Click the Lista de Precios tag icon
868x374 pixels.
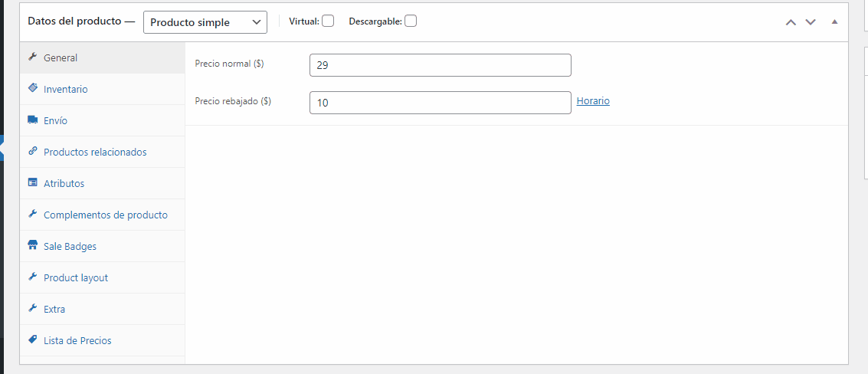(32, 340)
